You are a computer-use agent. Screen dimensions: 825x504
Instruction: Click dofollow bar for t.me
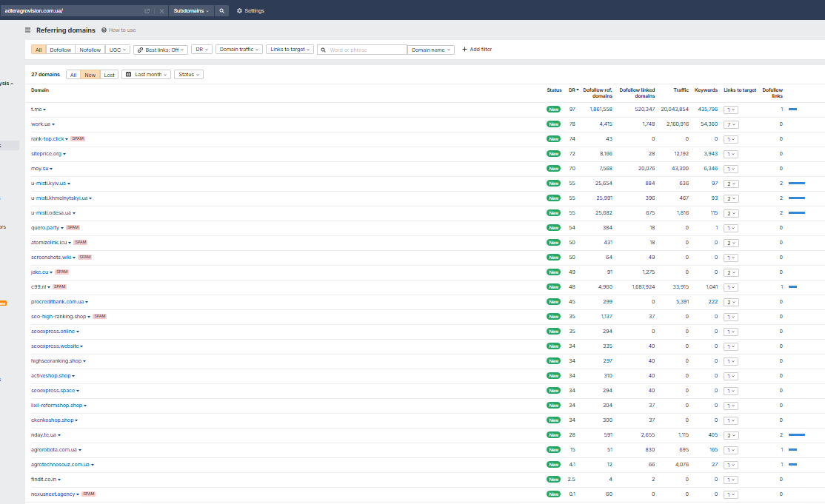point(792,110)
